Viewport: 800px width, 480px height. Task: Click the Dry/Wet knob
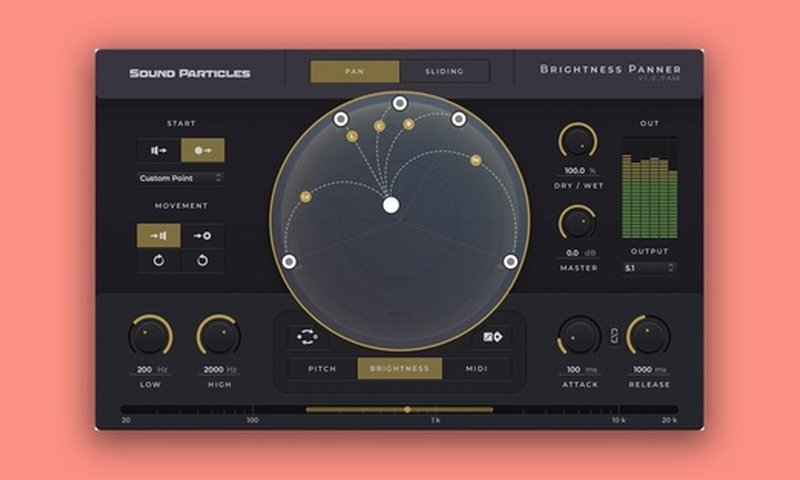577,141
